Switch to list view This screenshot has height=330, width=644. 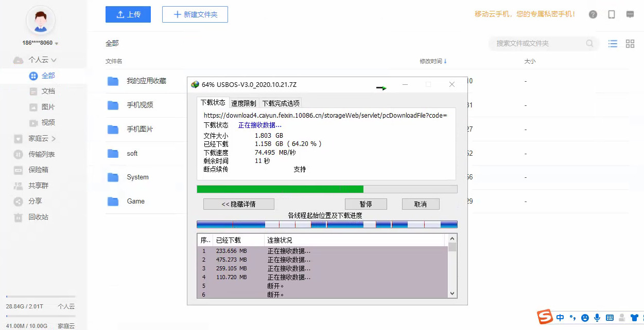613,44
